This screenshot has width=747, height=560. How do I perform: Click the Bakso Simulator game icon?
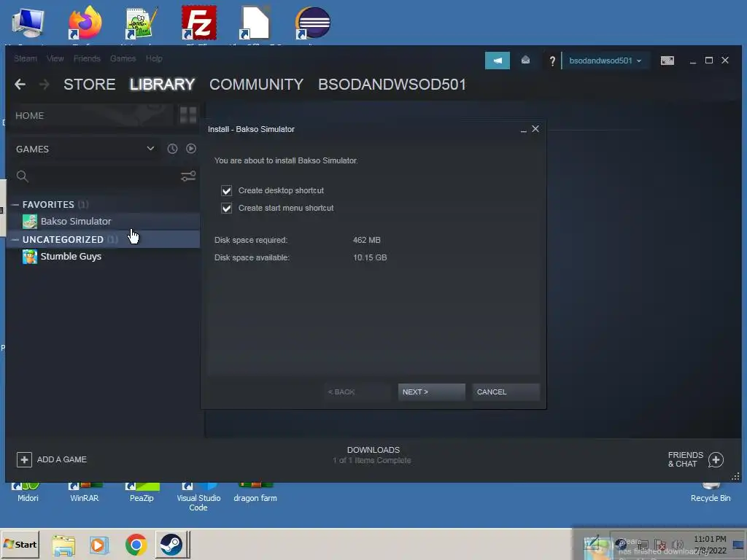click(30, 222)
